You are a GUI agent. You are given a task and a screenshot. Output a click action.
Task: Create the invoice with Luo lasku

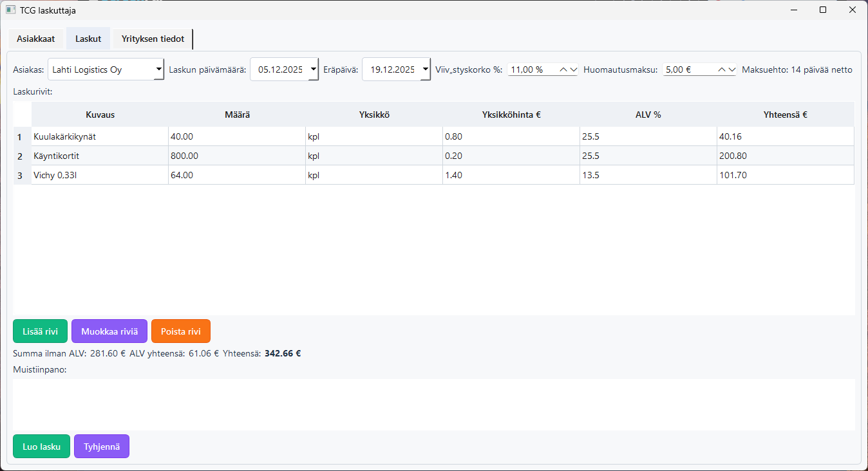point(41,447)
